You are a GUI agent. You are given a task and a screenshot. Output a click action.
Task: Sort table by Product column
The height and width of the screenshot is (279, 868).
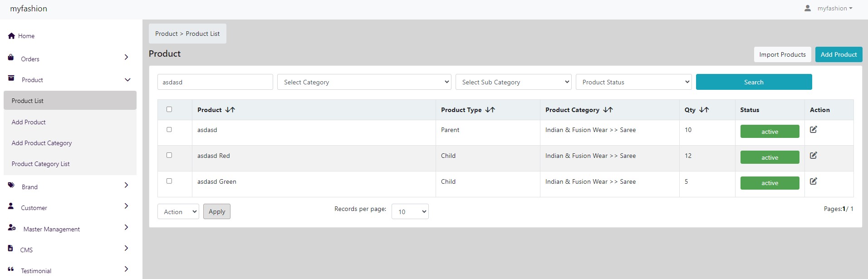[230, 110]
